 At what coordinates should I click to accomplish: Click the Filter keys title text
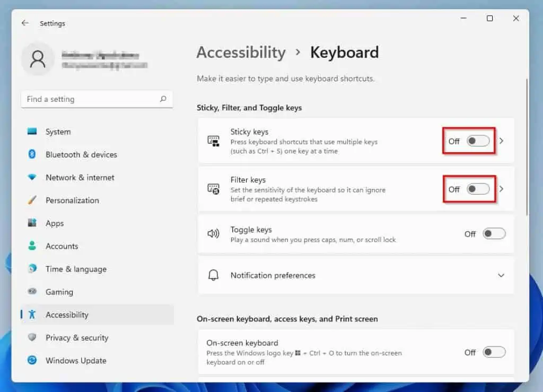248,180
